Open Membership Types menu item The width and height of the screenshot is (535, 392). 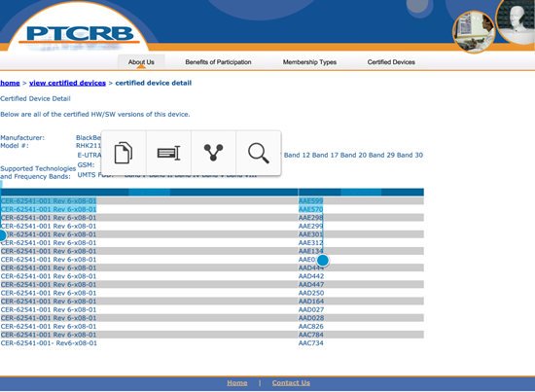tap(309, 62)
